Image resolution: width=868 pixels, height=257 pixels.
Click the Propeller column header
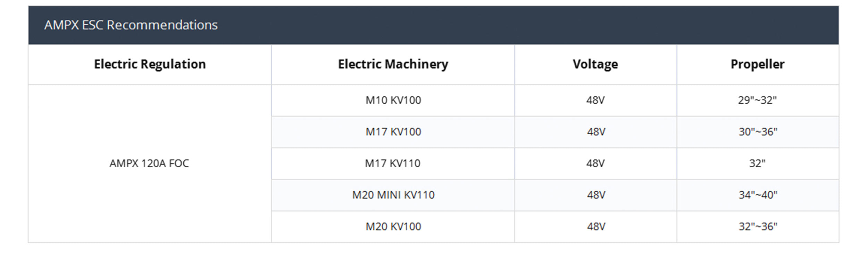coord(757,64)
